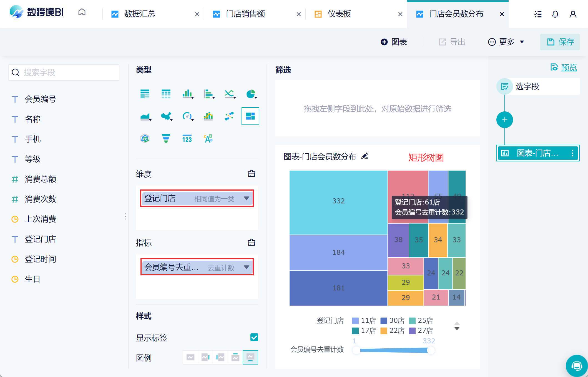Click the right handle of count range slider
Screen dimensions: 588x377
(x=431, y=350)
